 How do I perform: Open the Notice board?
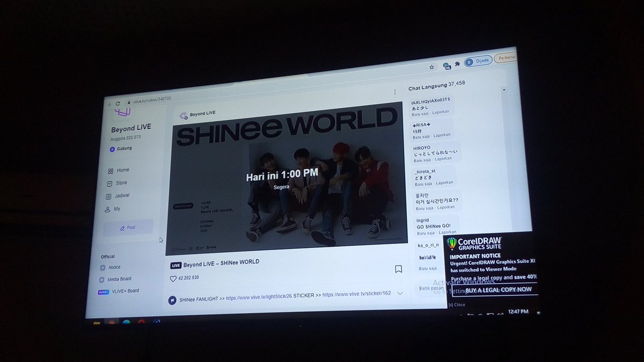pos(110,267)
